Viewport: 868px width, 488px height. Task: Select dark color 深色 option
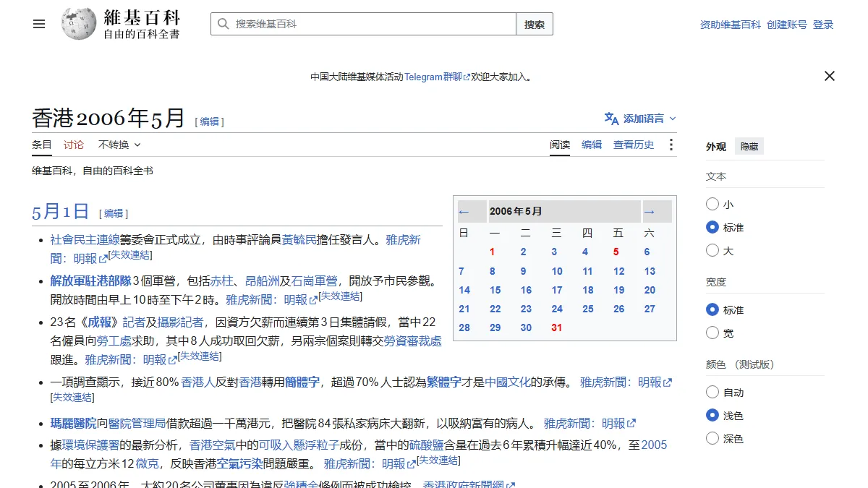point(712,439)
